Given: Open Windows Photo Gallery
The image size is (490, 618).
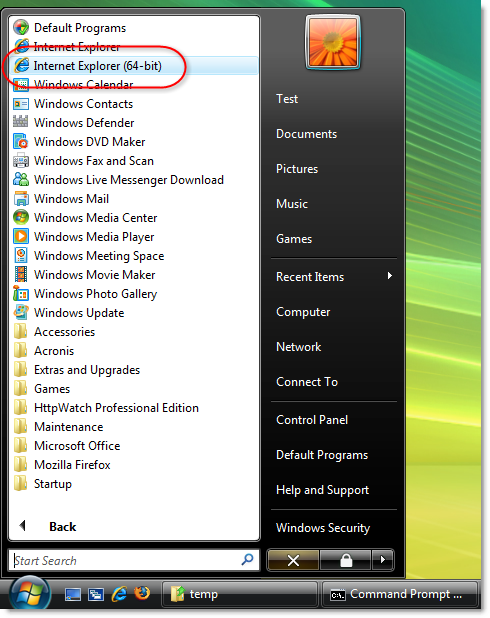Looking at the screenshot, I should tap(134, 294).
